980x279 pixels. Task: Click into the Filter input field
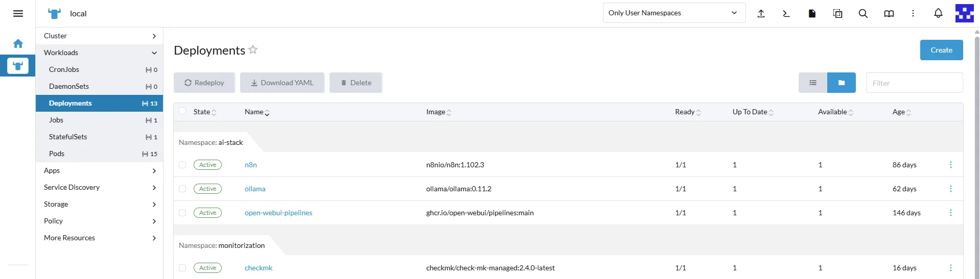[914, 83]
